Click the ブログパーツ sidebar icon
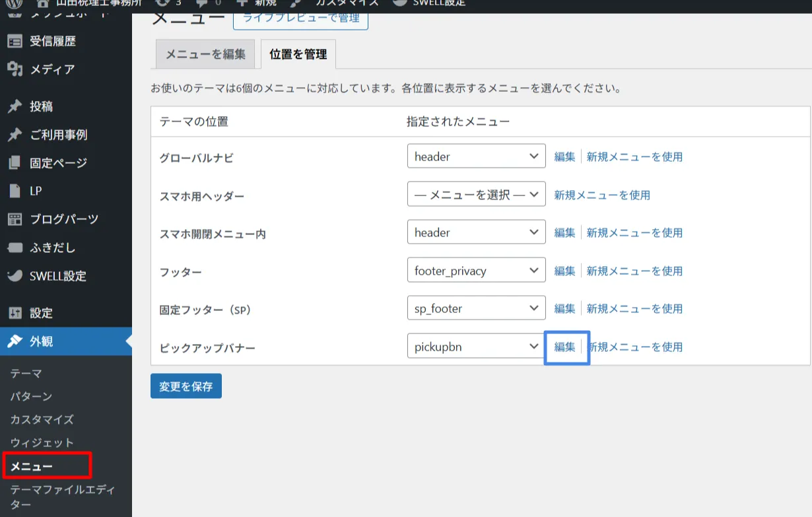The image size is (812, 517). [x=15, y=219]
